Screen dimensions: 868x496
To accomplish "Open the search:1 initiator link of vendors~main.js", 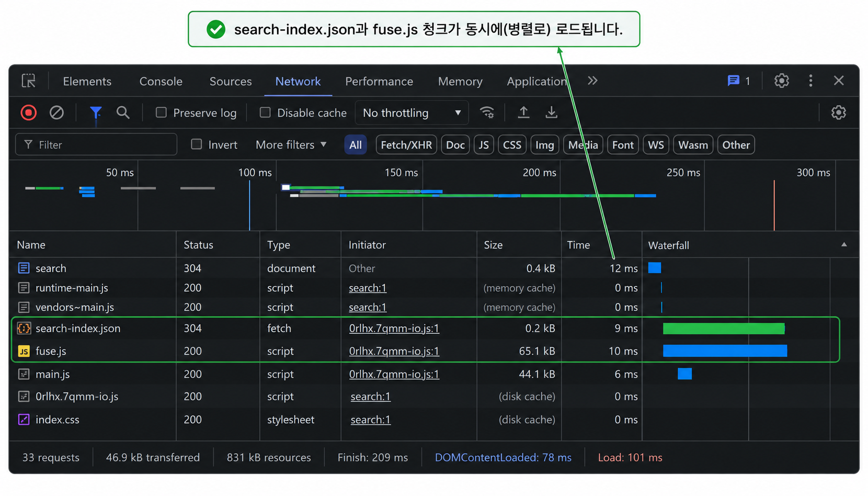I will [x=368, y=307].
